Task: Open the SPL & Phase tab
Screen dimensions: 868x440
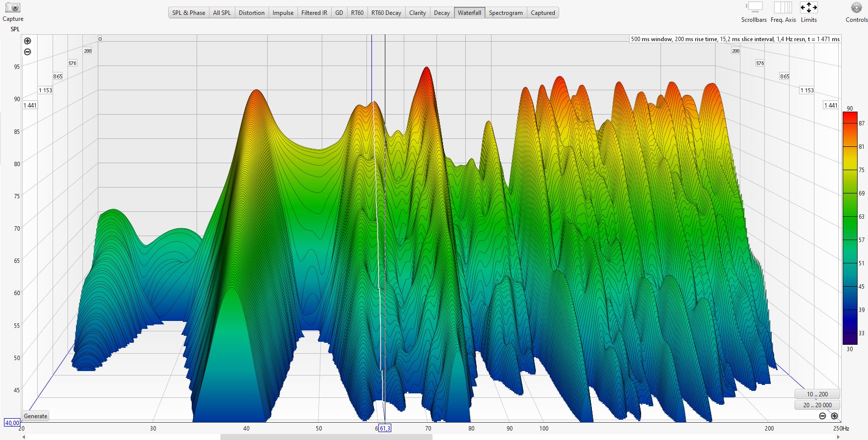Action: (189, 13)
